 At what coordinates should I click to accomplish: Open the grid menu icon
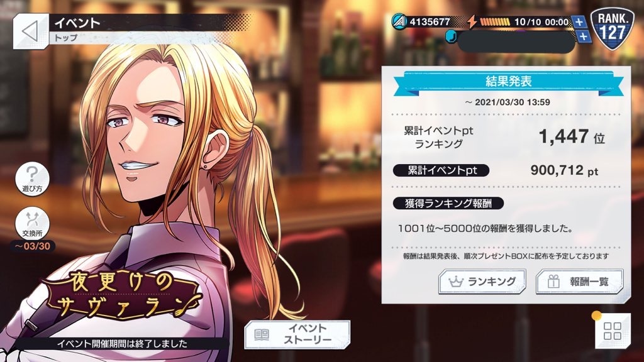[613, 331]
